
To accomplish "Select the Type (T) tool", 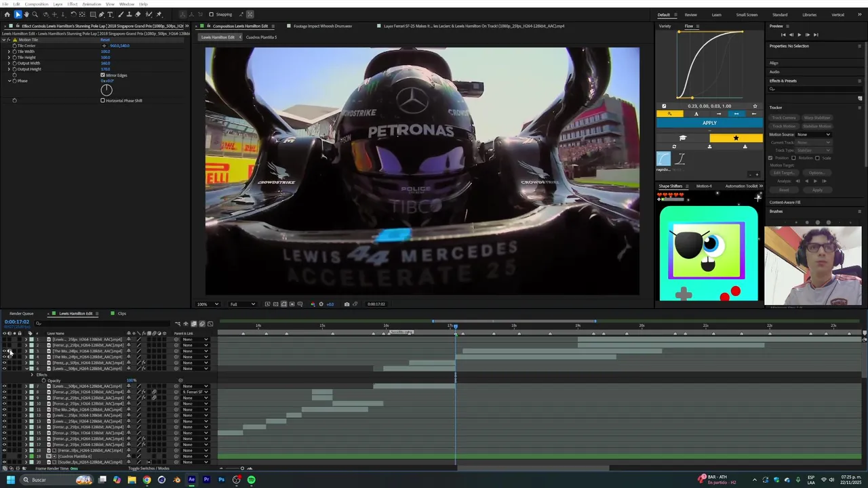I will pos(110,14).
